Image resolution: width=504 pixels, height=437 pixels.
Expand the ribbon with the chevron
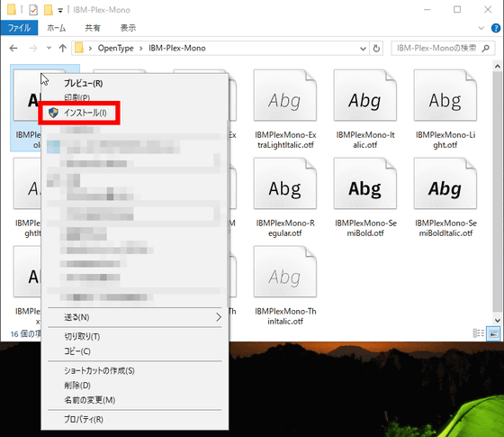point(481,28)
